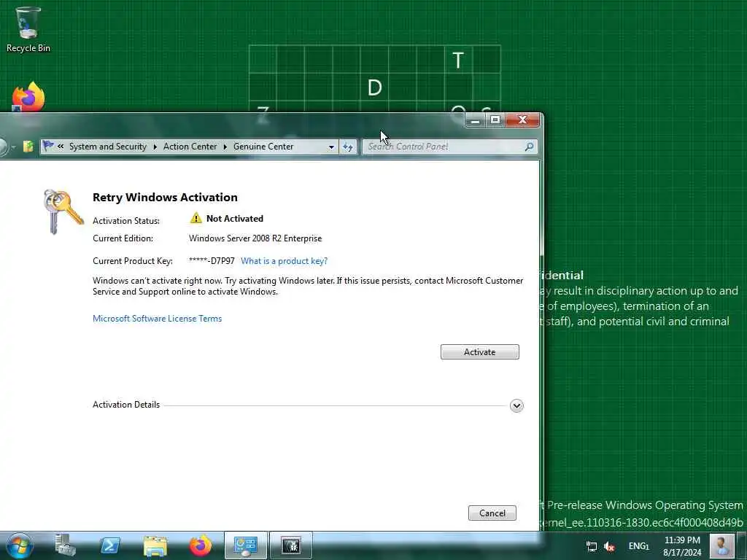747x560 pixels.
Task: Expand the arrow after Action Center
Action: 225,147
